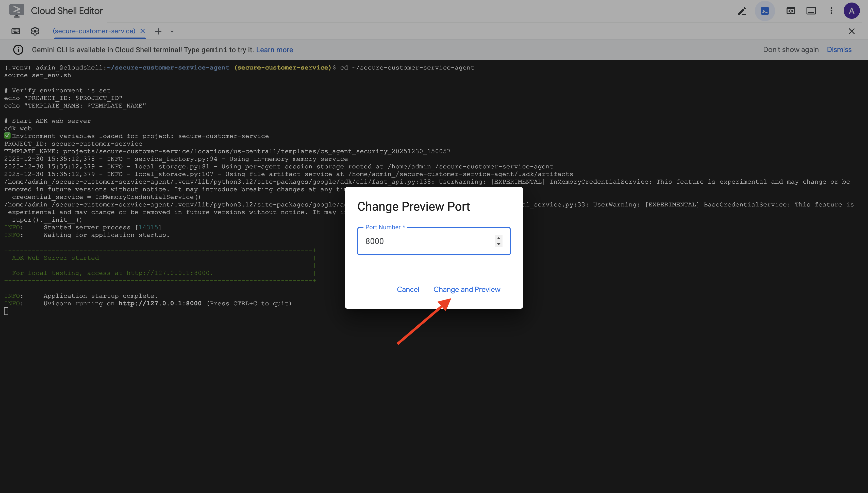The image size is (868, 493).
Task: Open the account avatar 'A'
Action: point(851,11)
